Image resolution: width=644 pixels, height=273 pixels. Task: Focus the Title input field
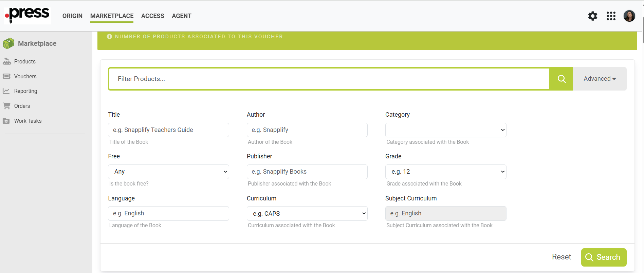[x=168, y=130]
